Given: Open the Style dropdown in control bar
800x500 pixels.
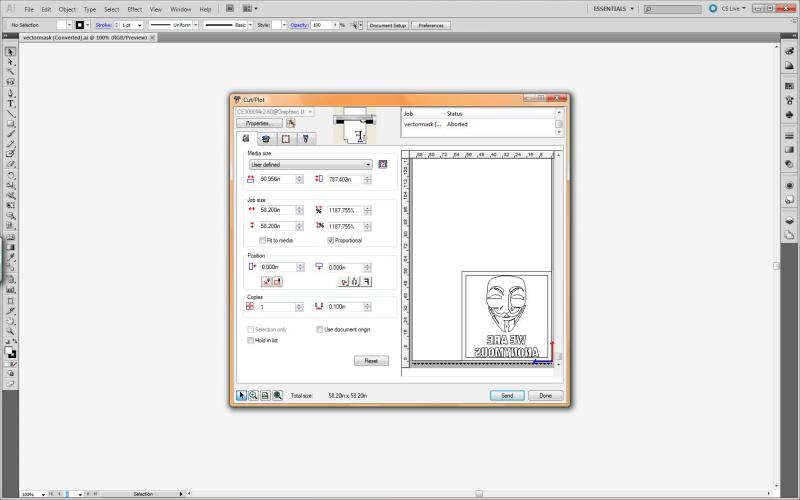Looking at the screenshot, I should pyautogui.click(x=284, y=25).
